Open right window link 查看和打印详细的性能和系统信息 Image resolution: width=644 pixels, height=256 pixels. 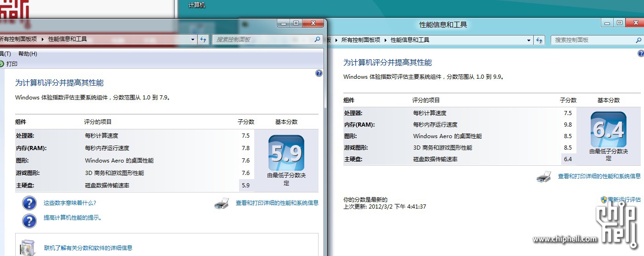(x=599, y=176)
